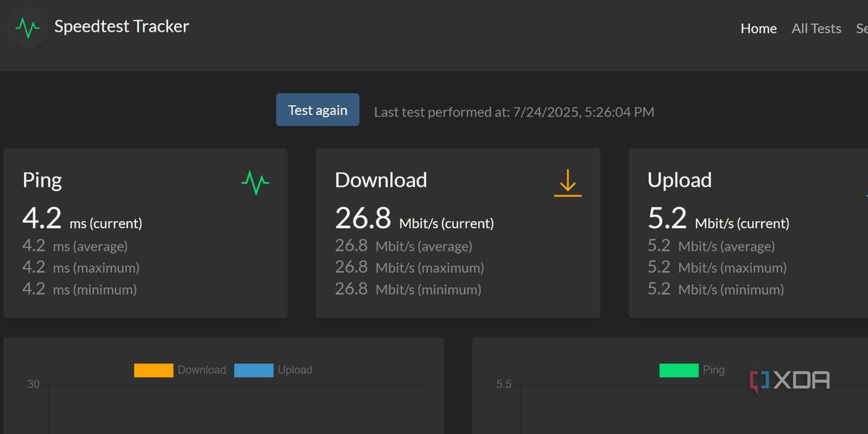
Task: Click the green pulse icon in Ping card
Action: pos(255,183)
